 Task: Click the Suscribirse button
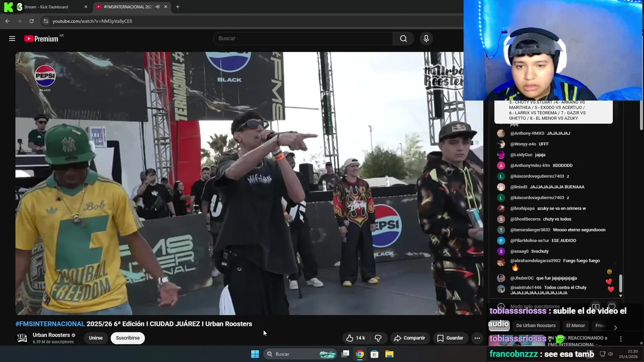tap(128, 338)
